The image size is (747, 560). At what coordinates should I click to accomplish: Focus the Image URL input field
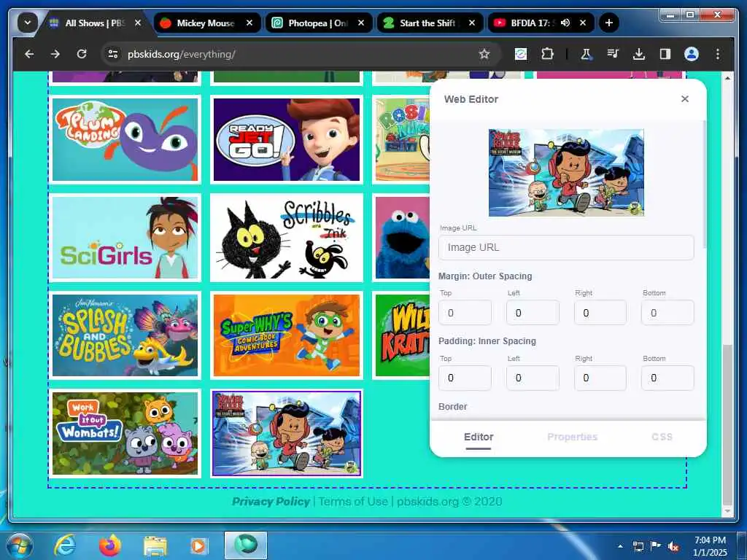pos(566,247)
